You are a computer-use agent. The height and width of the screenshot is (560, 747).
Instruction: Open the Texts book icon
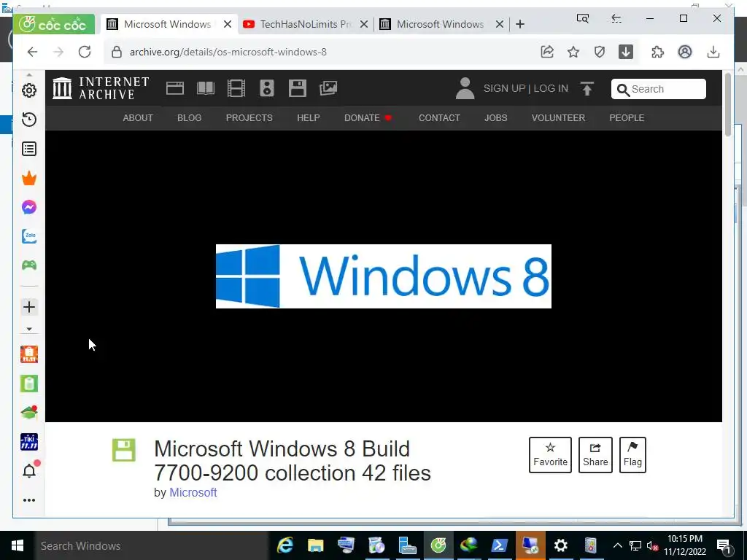pyautogui.click(x=206, y=88)
